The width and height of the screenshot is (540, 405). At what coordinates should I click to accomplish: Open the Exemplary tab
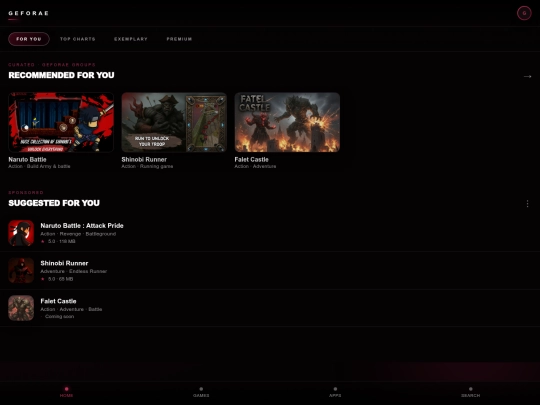pyautogui.click(x=131, y=39)
